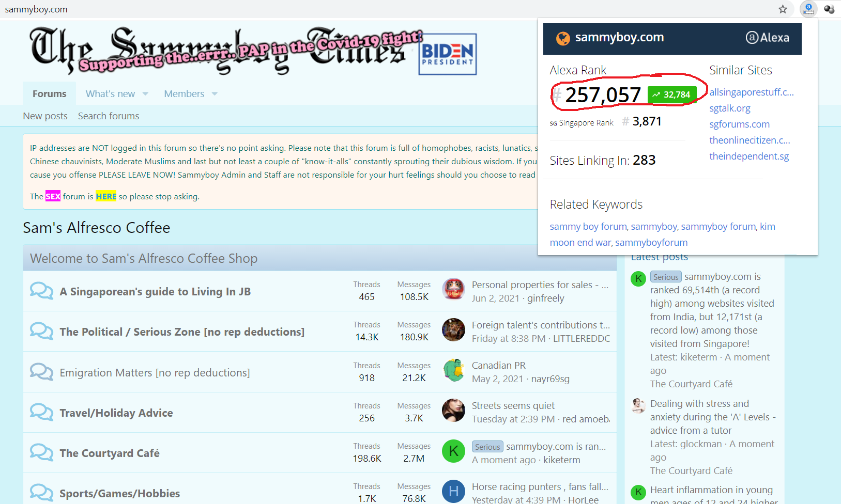Image resolution: width=841 pixels, height=504 pixels.
Task: Open the K avatar beside first latest post
Action: [x=638, y=278]
